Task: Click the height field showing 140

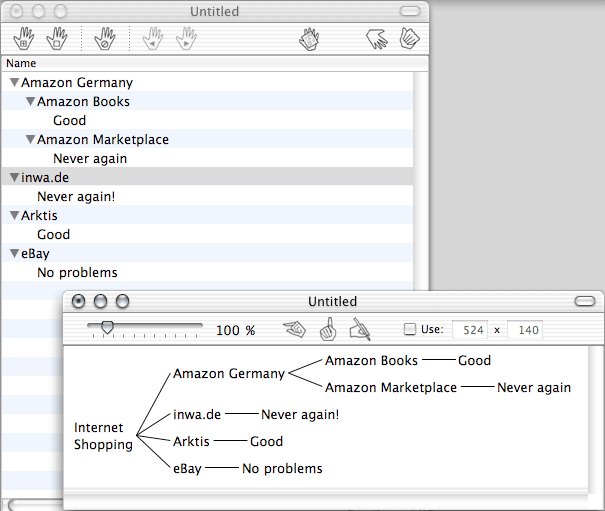Action: click(x=525, y=330)
